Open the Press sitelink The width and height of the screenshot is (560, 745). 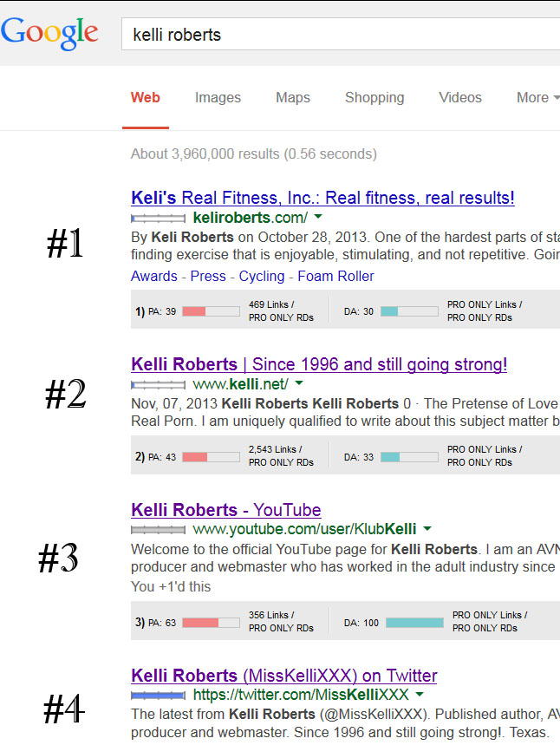[x=208, y=276]
